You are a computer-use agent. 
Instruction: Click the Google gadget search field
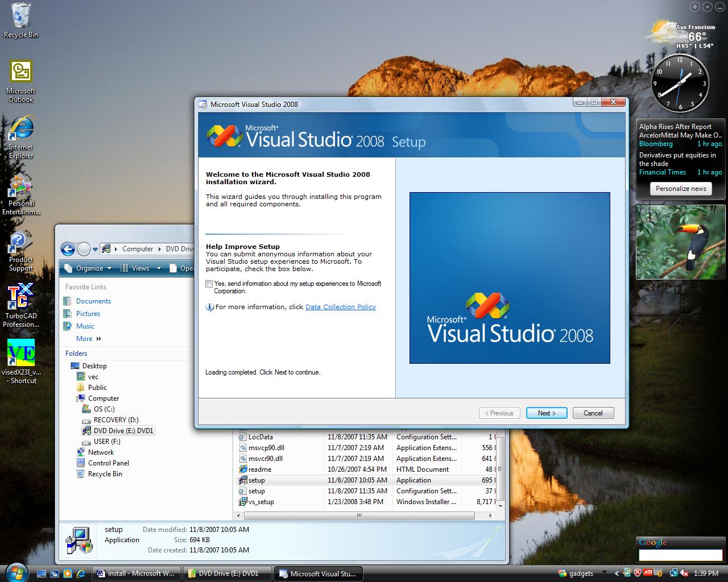[681, 555]
